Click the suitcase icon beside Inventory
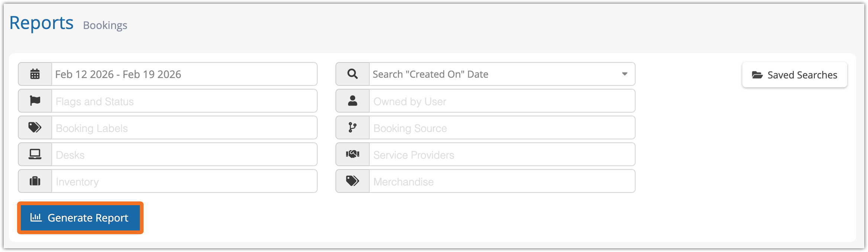Viewport: 868px width, 252px height. click(35, 181)
